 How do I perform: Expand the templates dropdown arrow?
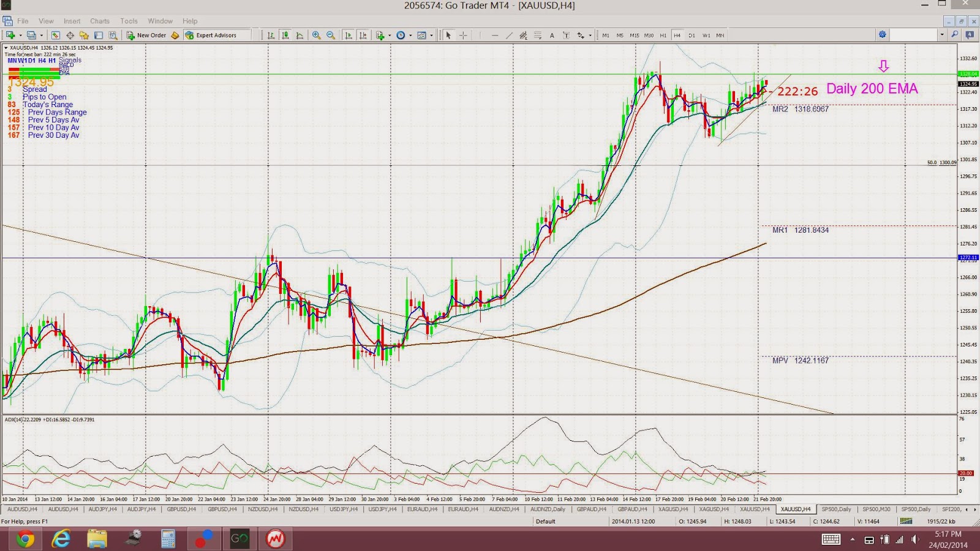[431, 36]
